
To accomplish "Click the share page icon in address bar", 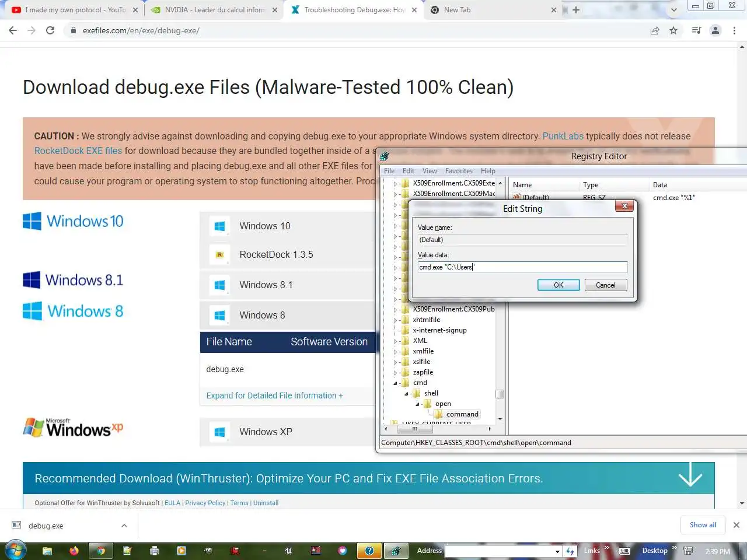I will (655, 30).
